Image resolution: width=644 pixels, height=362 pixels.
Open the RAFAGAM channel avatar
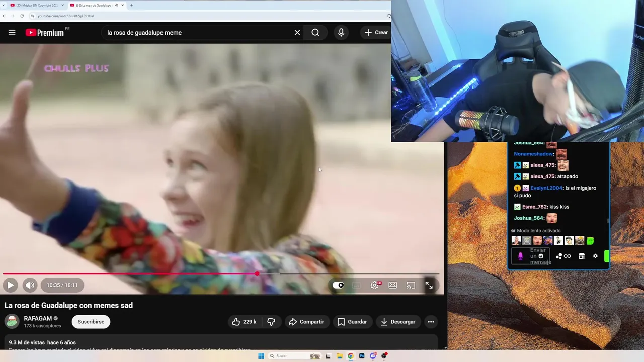point(12,321)
